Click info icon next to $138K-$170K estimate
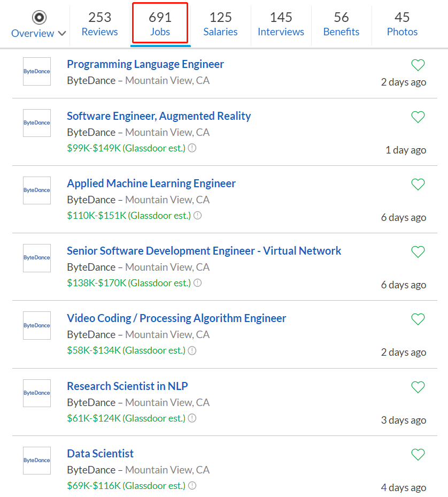This screenshot has width=448, height=497. coord(198,282)
